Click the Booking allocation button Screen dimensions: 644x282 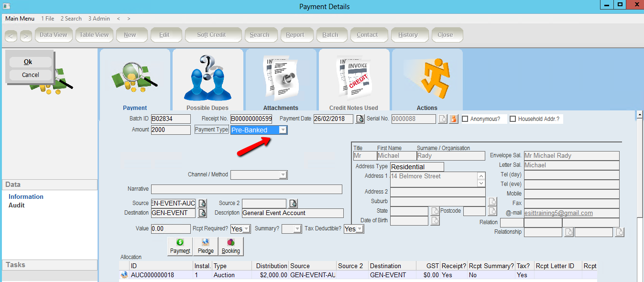(231, 246)
